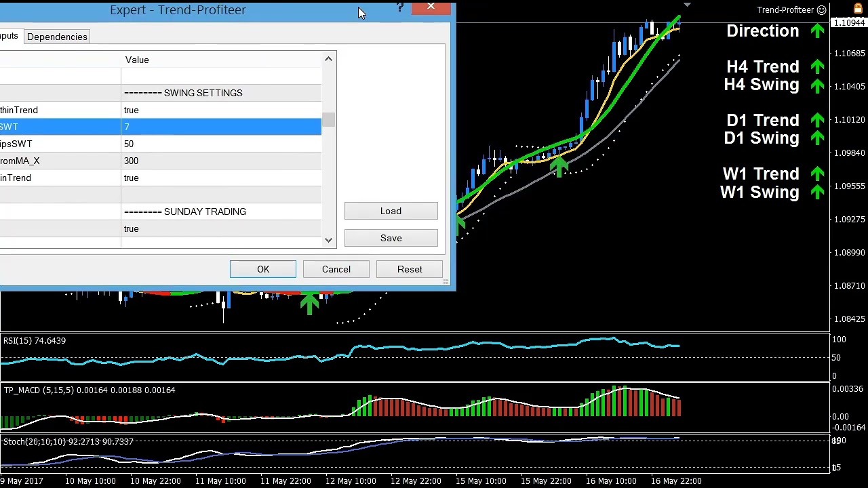Save the expert settings
Screen dimensions: 868x488
[x=391, y=238]
